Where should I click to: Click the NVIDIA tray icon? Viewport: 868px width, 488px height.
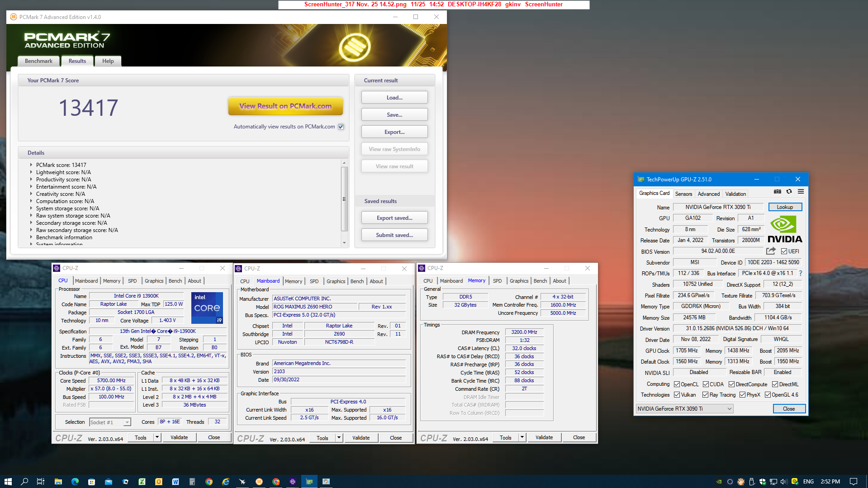(x=719, y=482)
